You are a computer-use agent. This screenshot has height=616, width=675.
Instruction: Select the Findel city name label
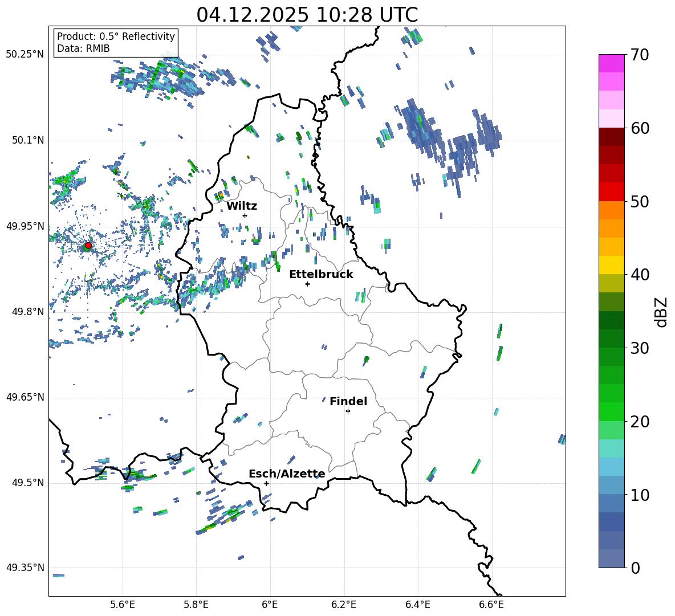coord(348,401)
